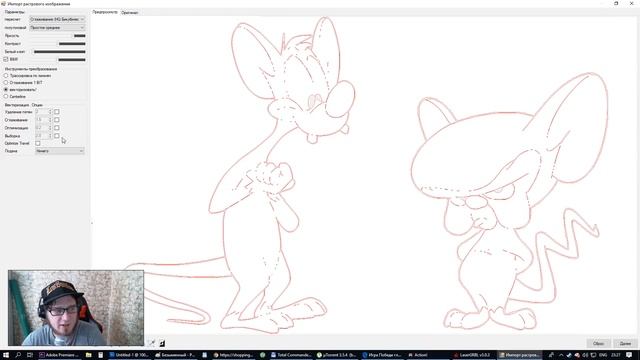
Task: Adjust the White clip slider
Action: [x=57, y=52]
